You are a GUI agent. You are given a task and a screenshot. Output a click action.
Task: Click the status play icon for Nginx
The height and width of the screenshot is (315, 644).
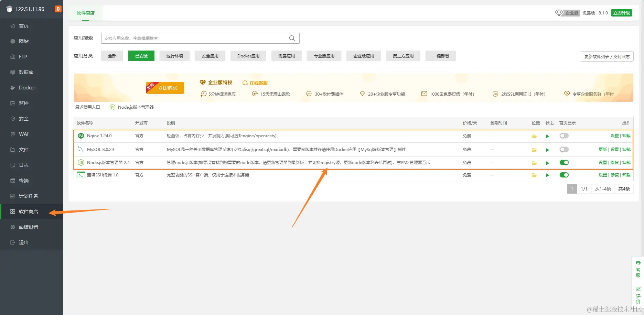[x=547, y=136]
